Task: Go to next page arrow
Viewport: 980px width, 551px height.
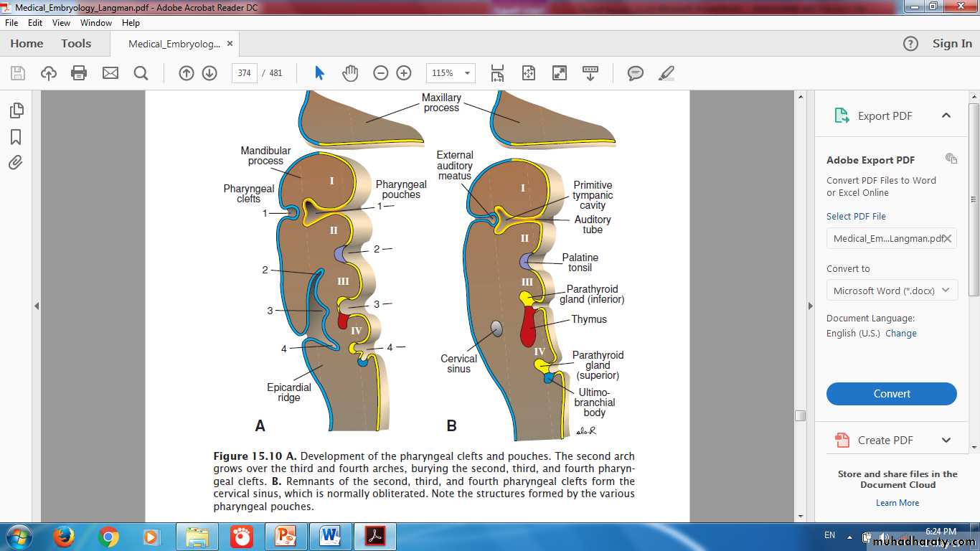Action: pyautogui.click(x=209, y=73)
